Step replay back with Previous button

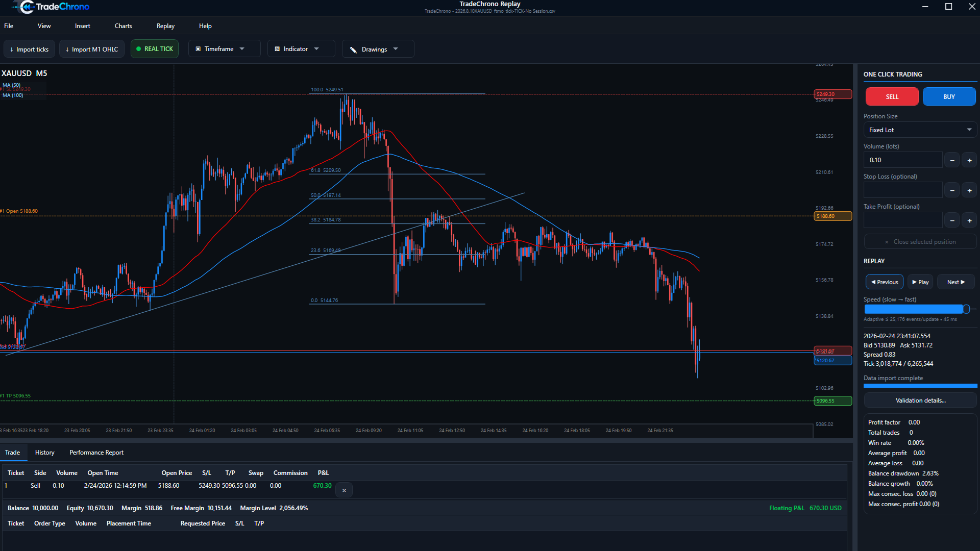pos(885,282)
